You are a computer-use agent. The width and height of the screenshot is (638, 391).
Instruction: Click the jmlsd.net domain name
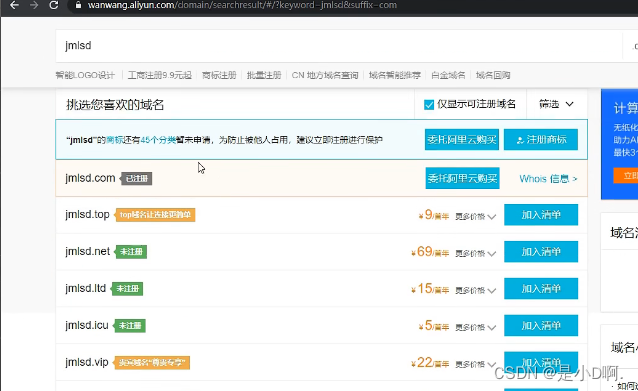click(87, 251)
